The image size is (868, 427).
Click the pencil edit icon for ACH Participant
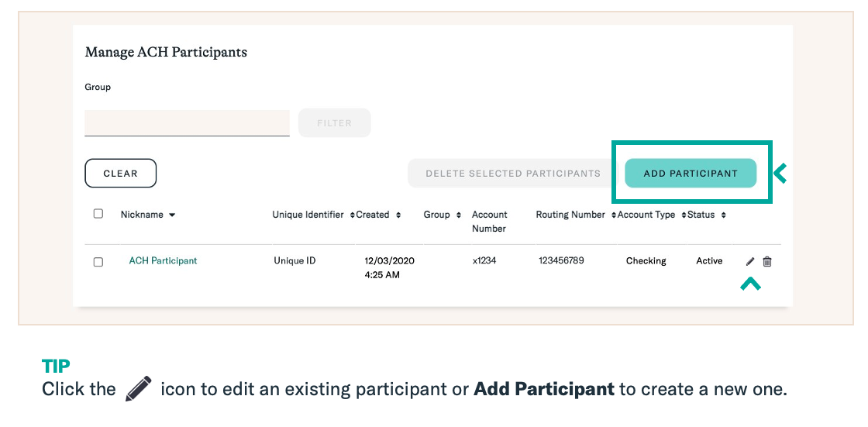(x=750, y=261)
